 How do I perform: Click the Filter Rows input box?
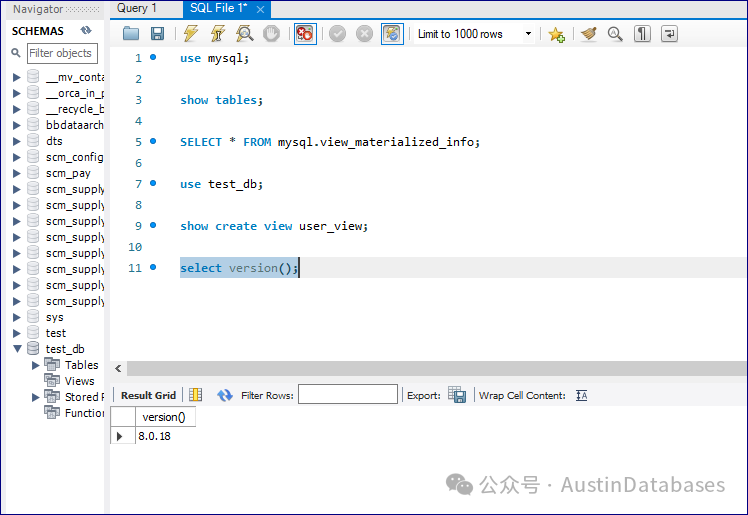tap(348, 394)
